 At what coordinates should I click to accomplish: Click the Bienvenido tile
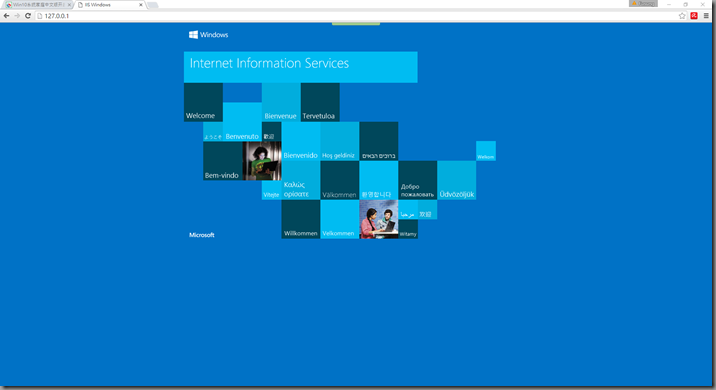300,141
